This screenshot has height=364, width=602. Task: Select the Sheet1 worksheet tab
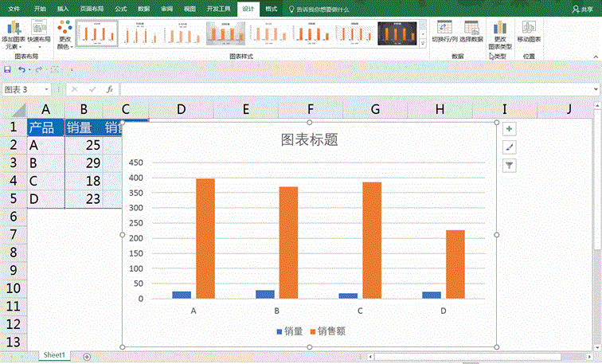(54, 354)
